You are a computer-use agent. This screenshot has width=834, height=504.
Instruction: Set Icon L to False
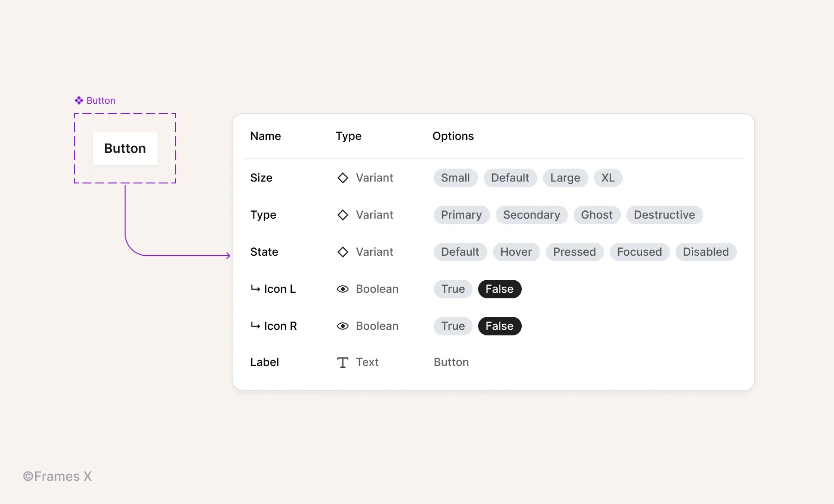point(499,289)
